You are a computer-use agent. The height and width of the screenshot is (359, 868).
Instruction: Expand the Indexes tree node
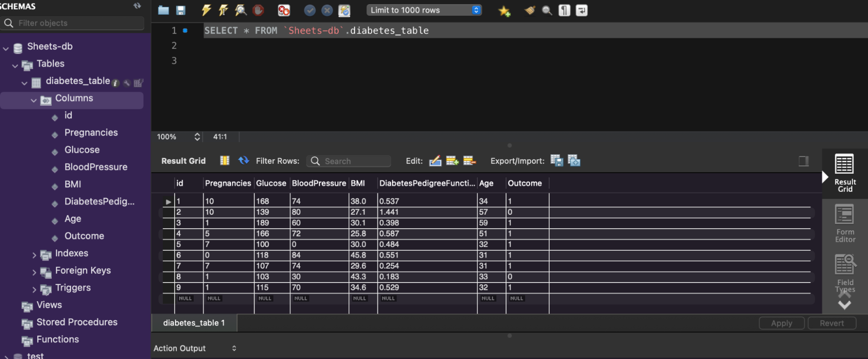[34, 255]
